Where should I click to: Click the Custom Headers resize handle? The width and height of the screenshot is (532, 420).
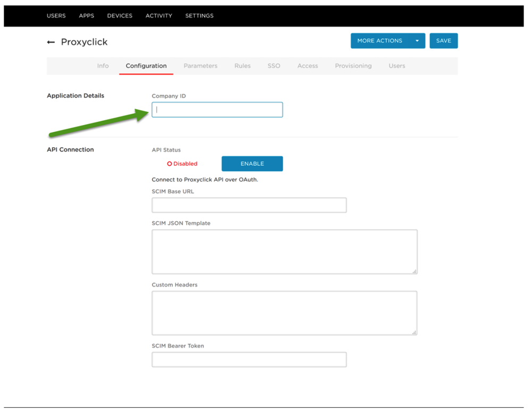[414, 332]
